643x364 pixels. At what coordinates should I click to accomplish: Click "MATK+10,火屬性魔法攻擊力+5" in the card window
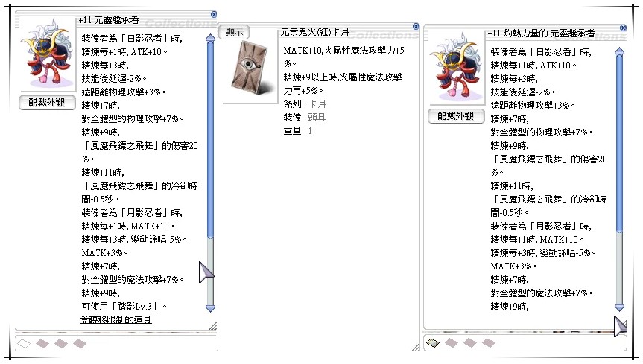click(x=343, y=51)
